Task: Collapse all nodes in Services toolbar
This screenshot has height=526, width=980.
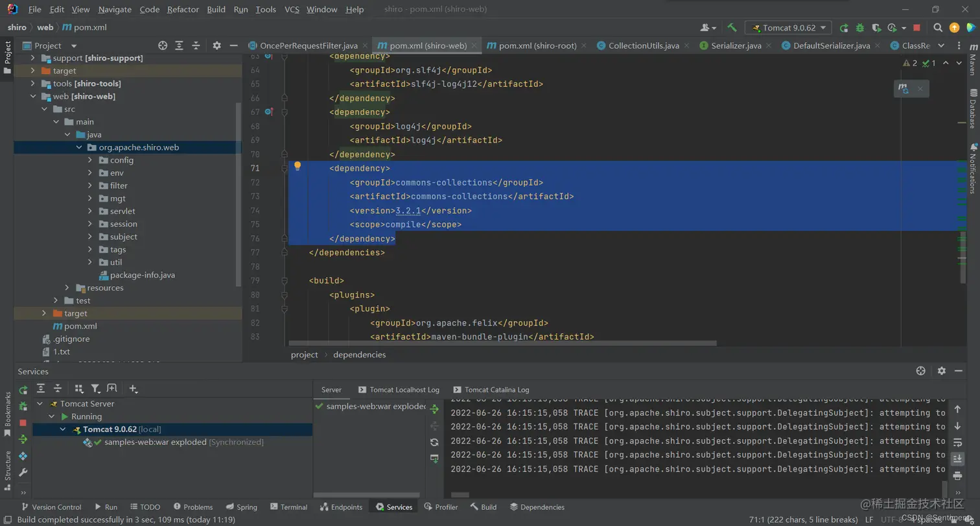Action: (x=58, y=389)
